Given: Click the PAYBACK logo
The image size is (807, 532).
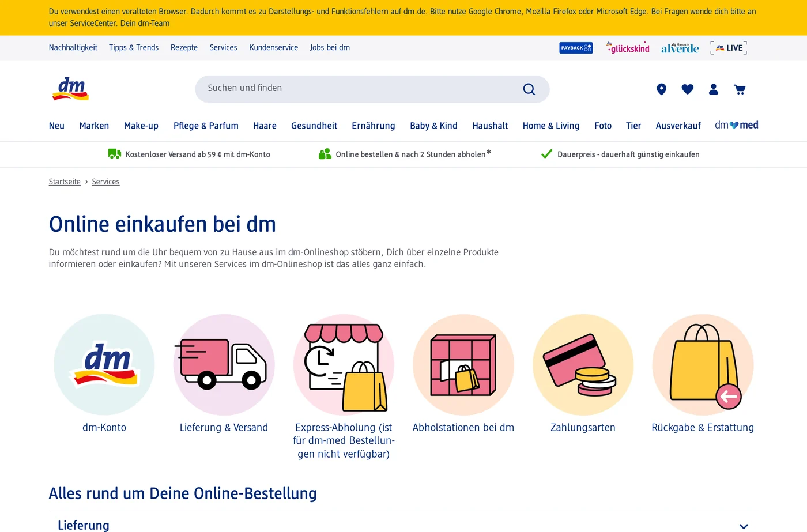Looking at the screenshot, I should [x=576, y=48].
